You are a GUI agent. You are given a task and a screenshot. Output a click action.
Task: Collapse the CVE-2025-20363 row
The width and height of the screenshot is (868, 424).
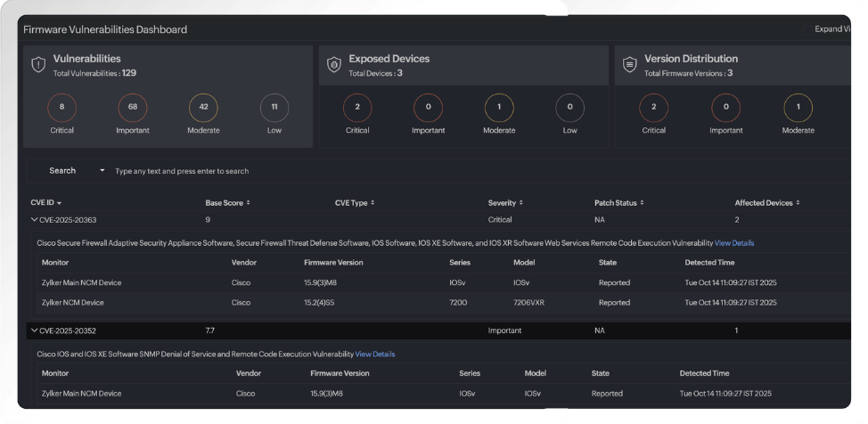point(35,219)
